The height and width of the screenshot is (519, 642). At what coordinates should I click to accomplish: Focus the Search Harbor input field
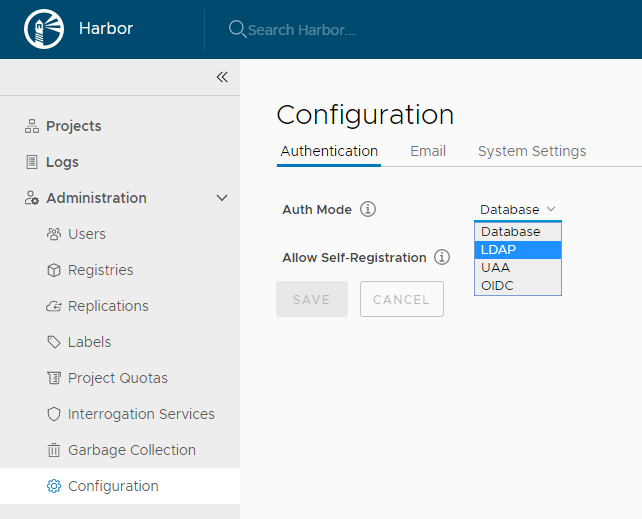click(302, 30)
